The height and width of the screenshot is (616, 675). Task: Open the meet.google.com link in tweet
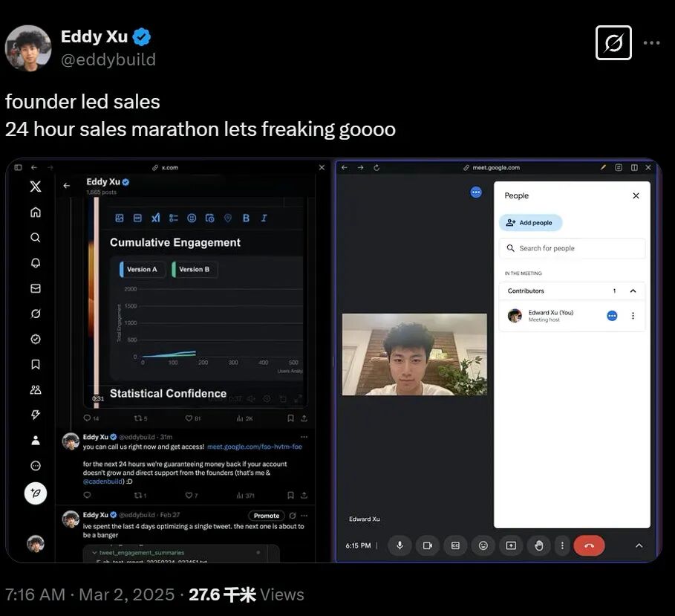(x=255, y=447)
